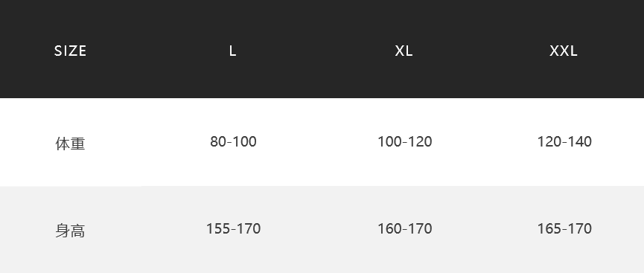
Task: Click the 体 character in the weight label
Action: [x=63, y=144]
